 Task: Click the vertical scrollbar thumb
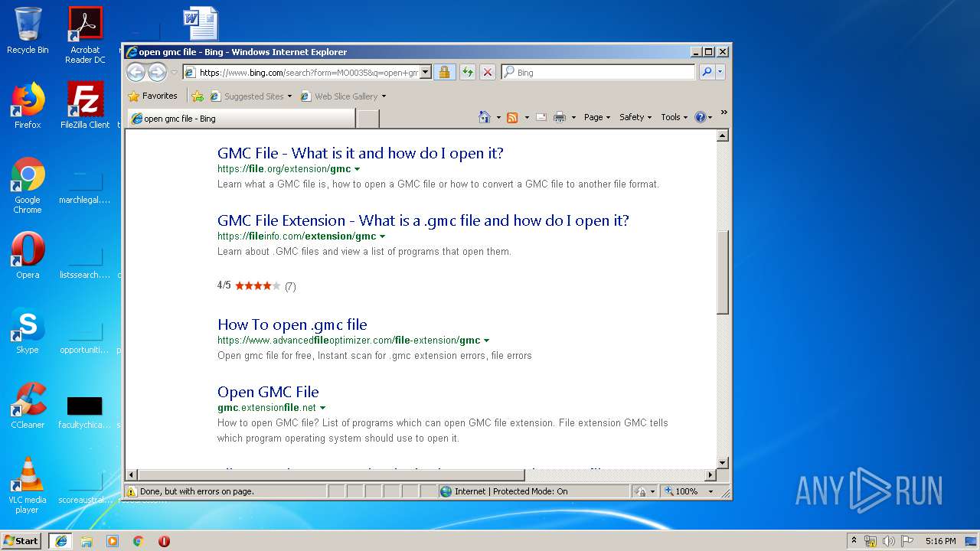723,271
